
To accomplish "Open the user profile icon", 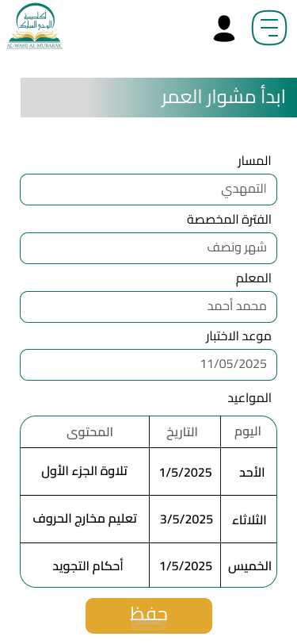I will coord(224,29).
